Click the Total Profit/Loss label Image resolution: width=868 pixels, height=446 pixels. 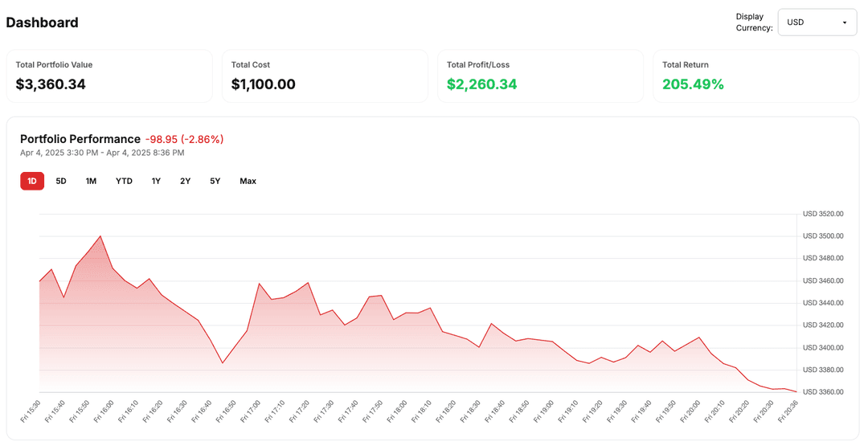point(478,65)
